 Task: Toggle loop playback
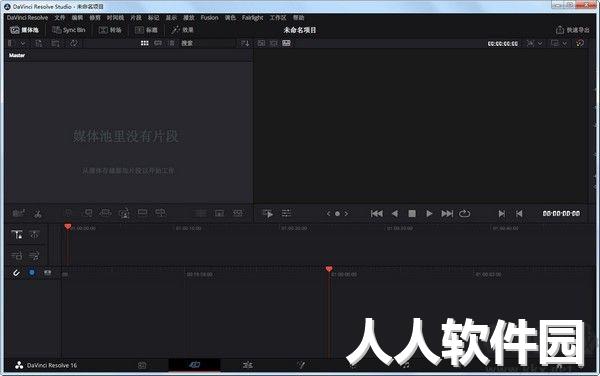click(x=465, y=213)
